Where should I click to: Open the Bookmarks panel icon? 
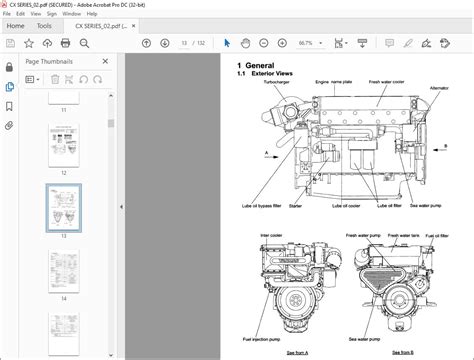(x=9, y=107)
